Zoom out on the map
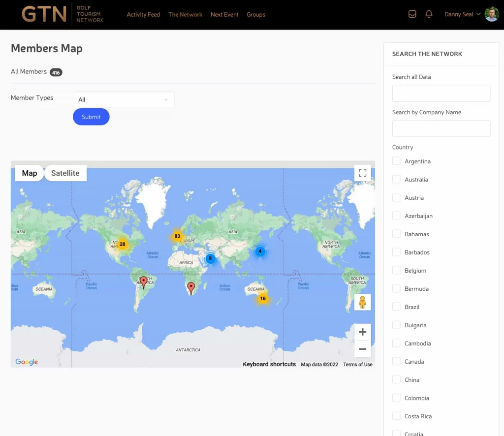The image size is (504, 436). click(362, 349)
